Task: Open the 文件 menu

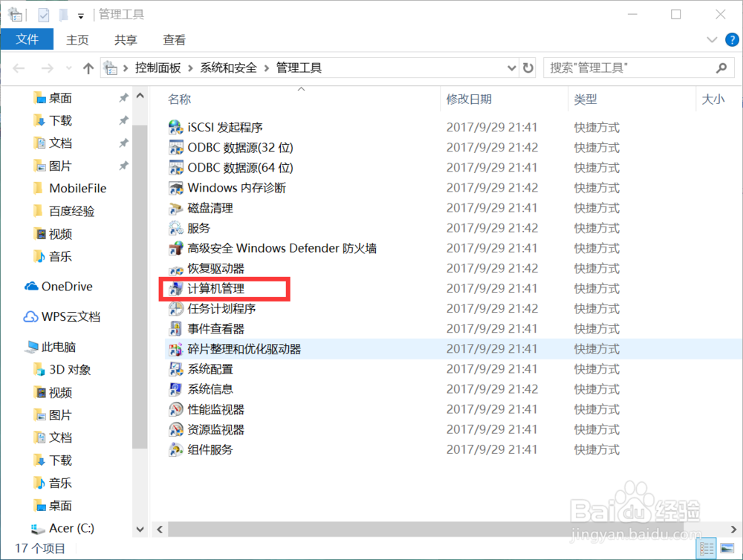Action: [x=27, y=39]
